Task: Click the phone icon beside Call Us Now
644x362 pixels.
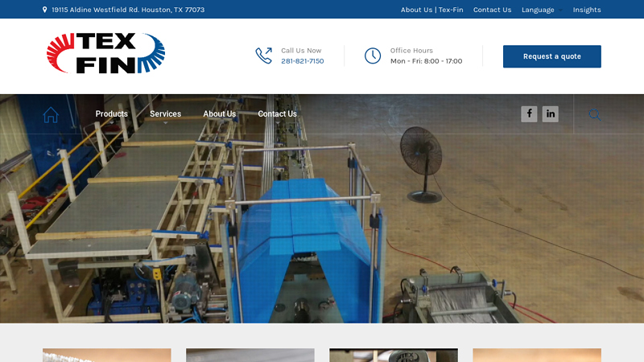Action: click(x=264, y=56)
